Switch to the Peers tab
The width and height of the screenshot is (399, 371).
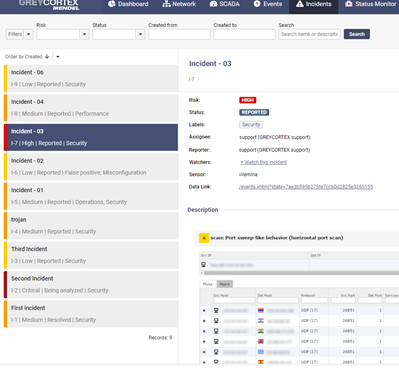click(225, 284)
